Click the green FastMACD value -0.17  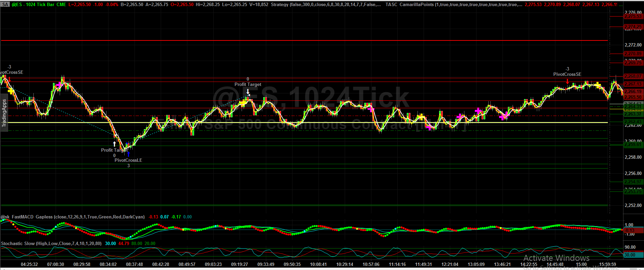coord(176,217)
